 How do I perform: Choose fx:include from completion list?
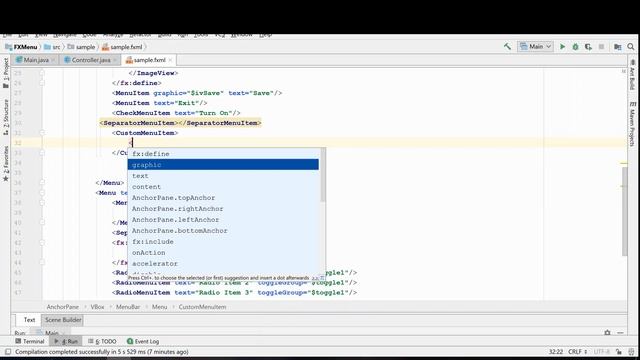(223, 242)
